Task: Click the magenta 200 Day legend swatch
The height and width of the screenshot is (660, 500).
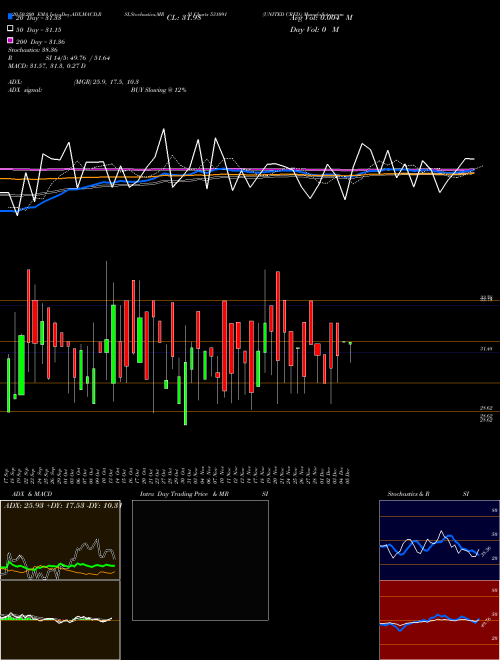Action: coord(11,40)
